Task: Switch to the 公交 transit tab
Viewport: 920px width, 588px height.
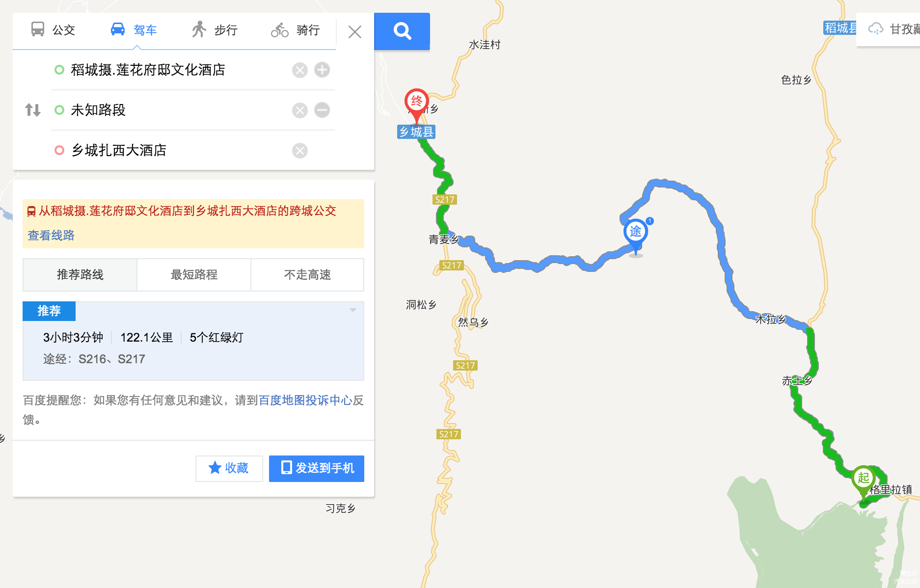Action: (53, 30)
